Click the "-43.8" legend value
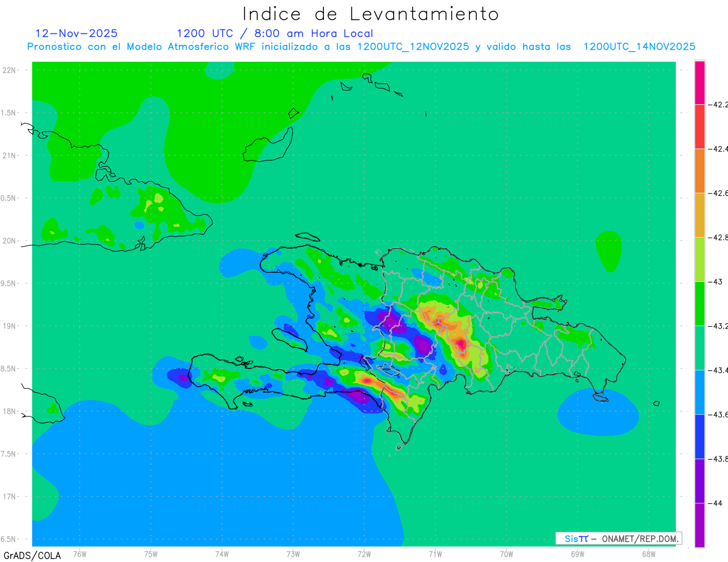 click(718, 459)
